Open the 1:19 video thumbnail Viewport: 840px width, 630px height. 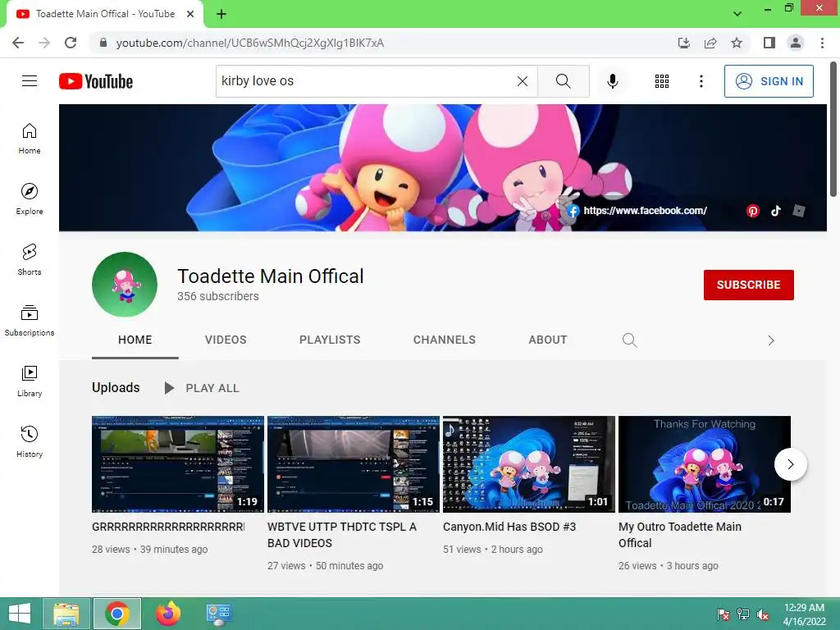178,464
